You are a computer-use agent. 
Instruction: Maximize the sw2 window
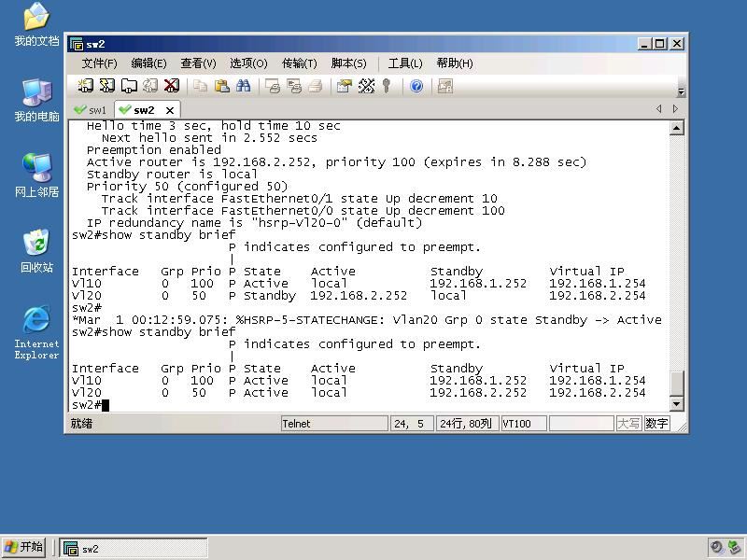coord(660,44)
